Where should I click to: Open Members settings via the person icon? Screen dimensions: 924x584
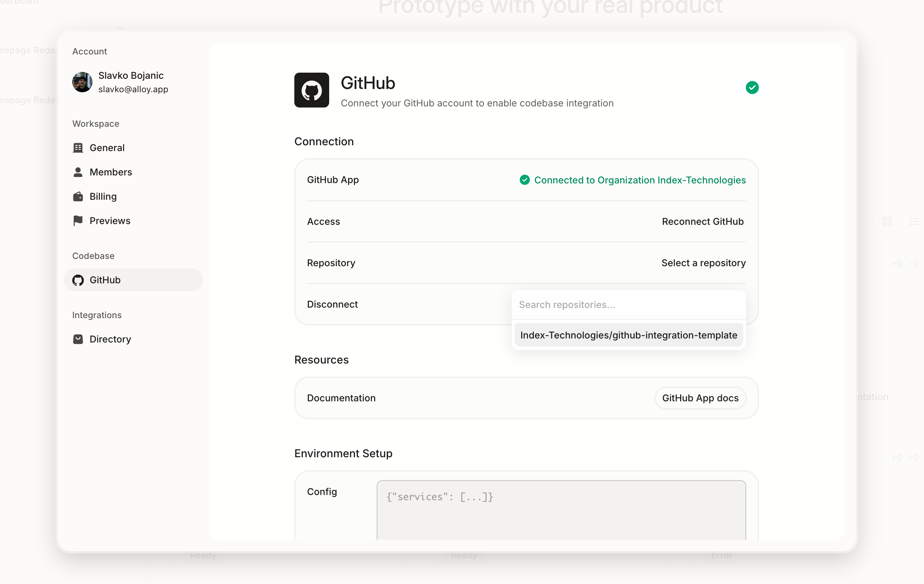[x=78, y=172]
